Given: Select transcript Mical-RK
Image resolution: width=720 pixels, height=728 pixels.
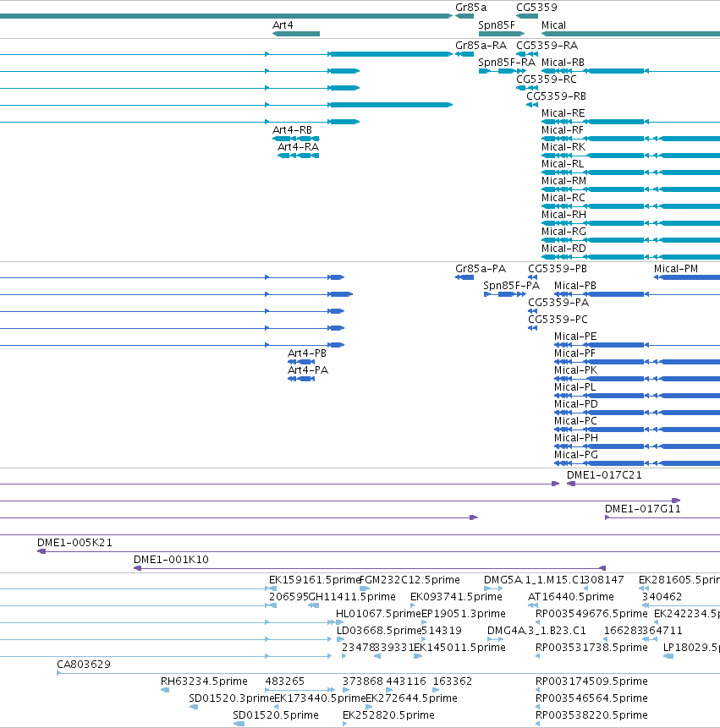Looking at the screenshot, I should coord(563,147).
